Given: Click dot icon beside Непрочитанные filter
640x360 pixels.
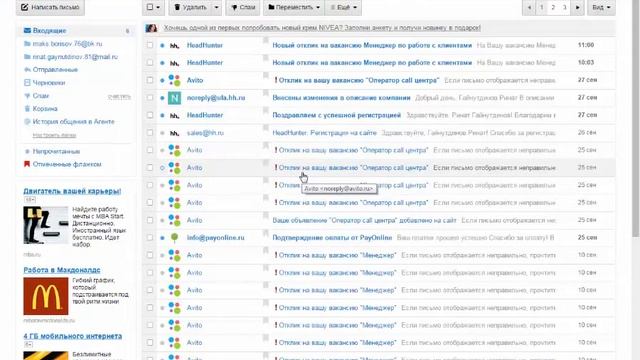Looking at the screenshot, I should (27, 151).
